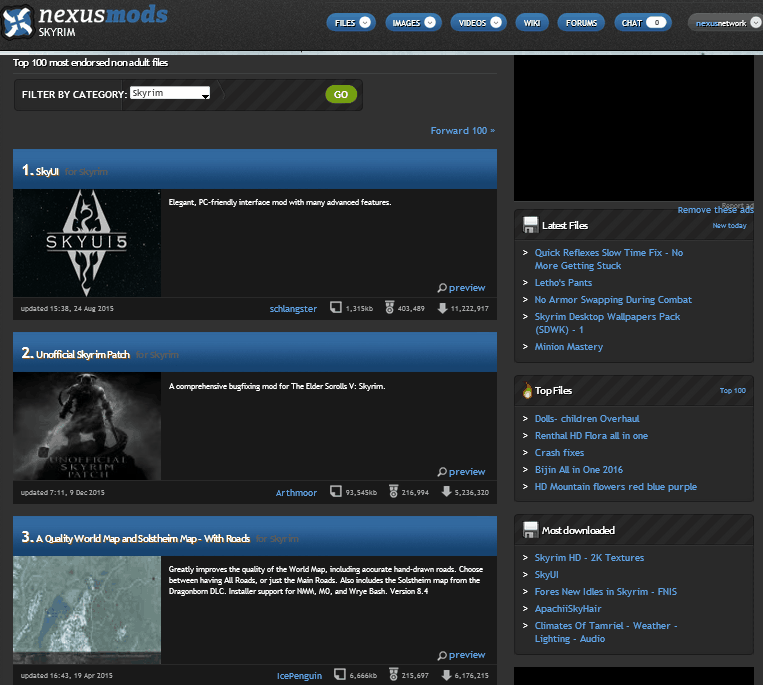This screenshot has height=685, width=763.
Task: Open the FILES nav item
Action: click(351, 23)
